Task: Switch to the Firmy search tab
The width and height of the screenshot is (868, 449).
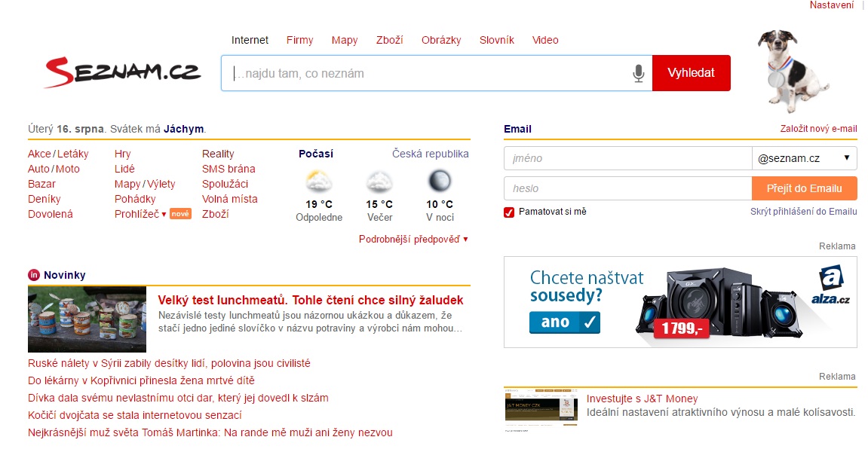Action: (x=299, y=40)
